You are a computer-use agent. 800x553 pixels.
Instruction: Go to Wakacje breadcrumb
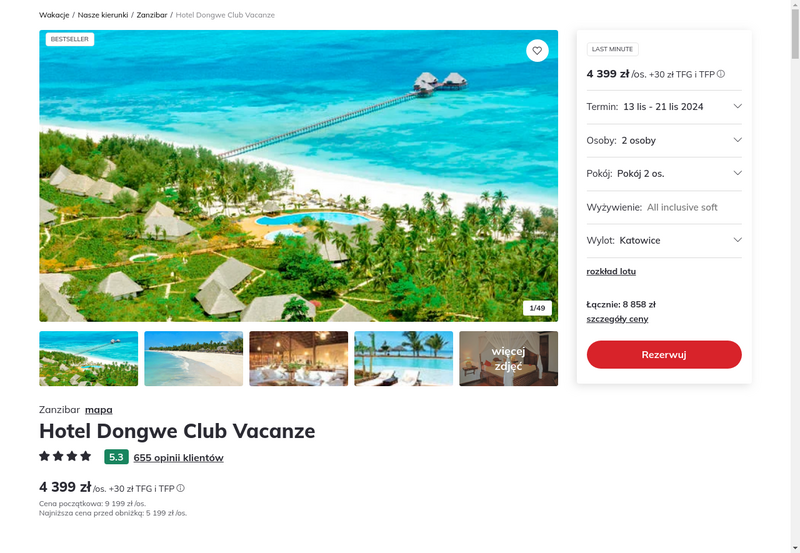(54, 15)
